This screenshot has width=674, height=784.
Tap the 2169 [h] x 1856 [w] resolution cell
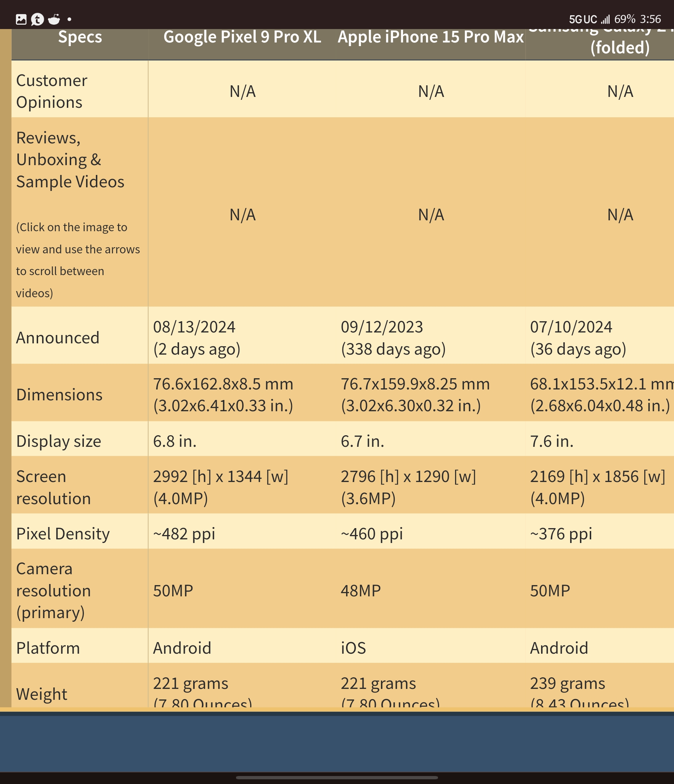pyautogui.click(x=597, y=487)
